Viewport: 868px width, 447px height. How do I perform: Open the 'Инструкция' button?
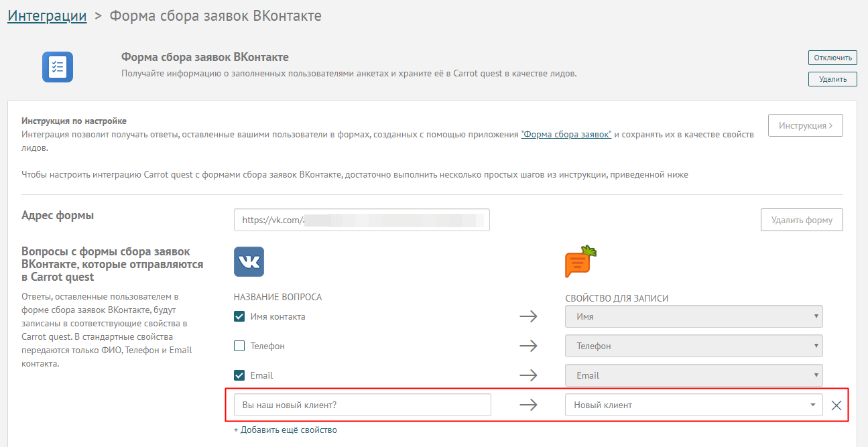click(805, 125)
